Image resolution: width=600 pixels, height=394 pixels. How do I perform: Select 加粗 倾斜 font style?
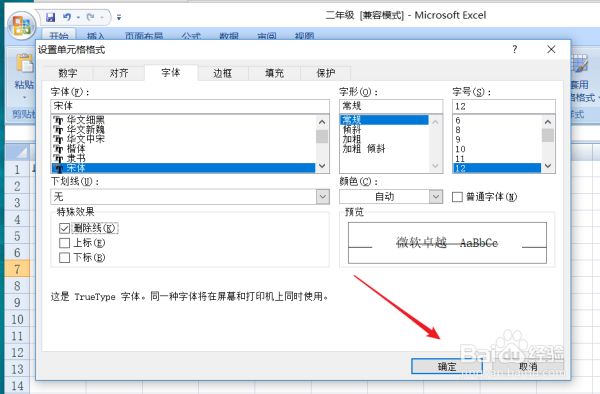coord(384,148)
